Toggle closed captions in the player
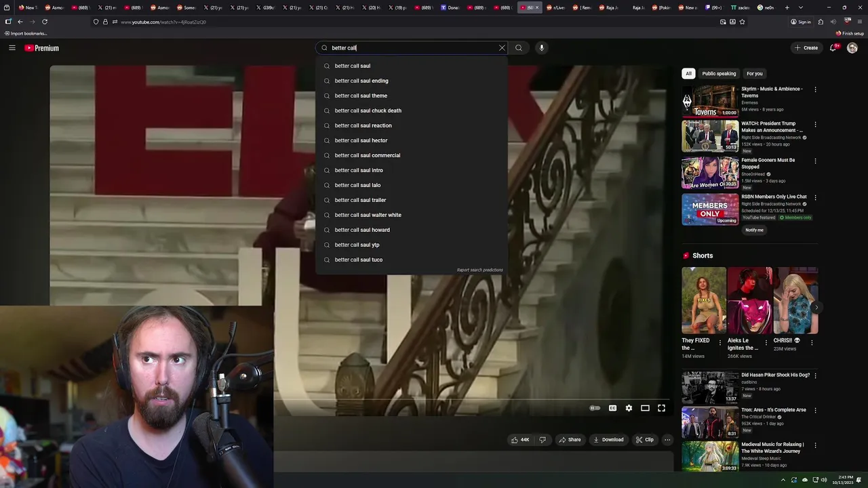 pos(612,408)
